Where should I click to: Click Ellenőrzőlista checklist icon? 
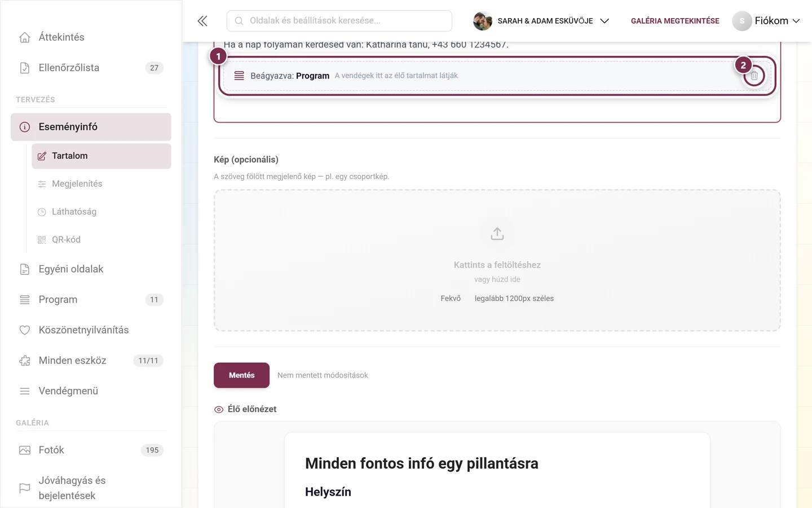(25, 68)
